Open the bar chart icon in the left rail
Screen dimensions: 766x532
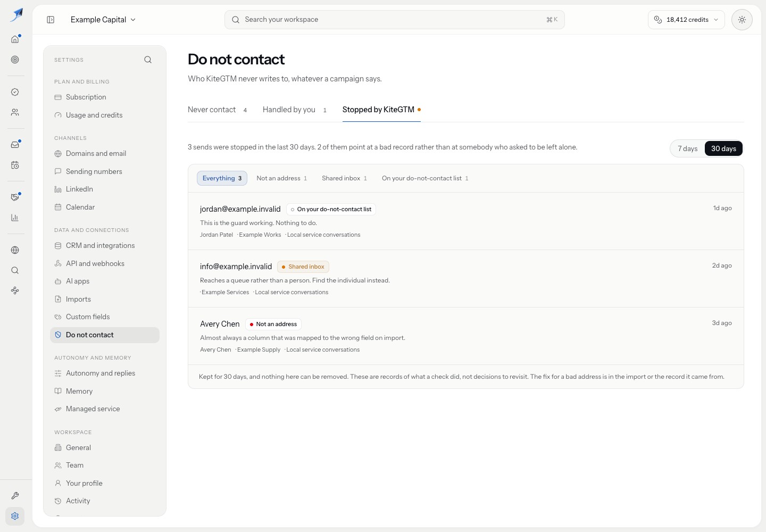(x=15, y=218)
